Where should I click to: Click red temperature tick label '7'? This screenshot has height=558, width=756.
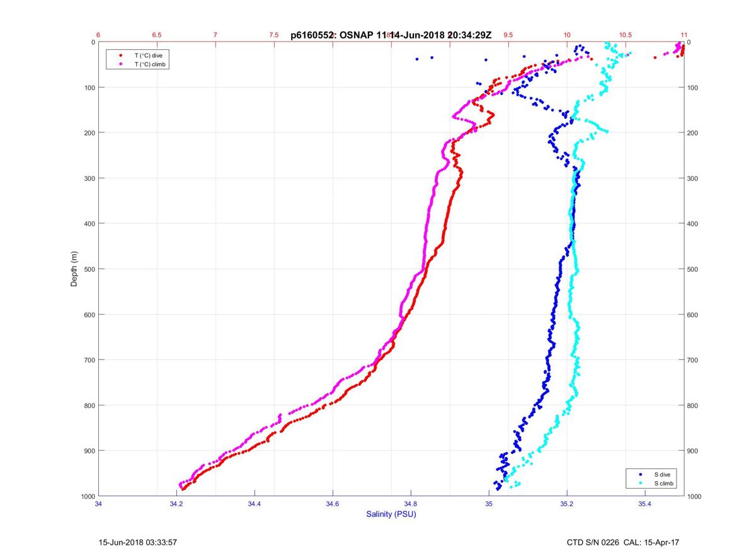point(215,35)
